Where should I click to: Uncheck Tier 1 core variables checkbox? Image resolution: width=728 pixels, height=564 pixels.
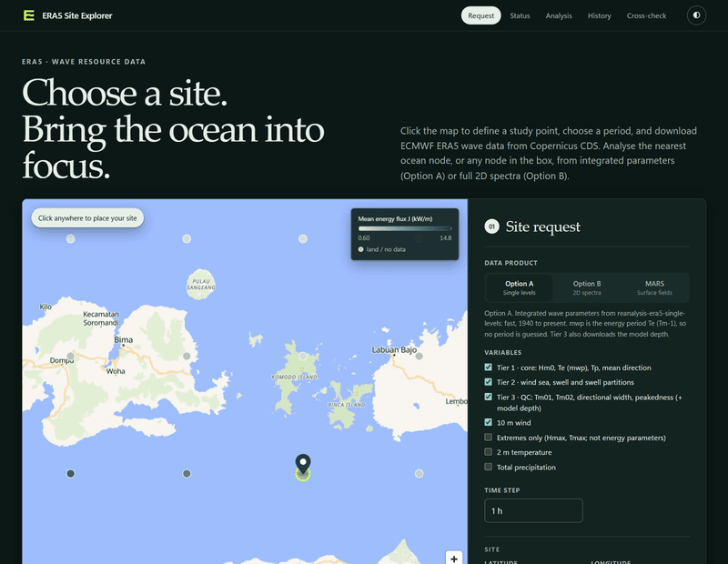488,368
